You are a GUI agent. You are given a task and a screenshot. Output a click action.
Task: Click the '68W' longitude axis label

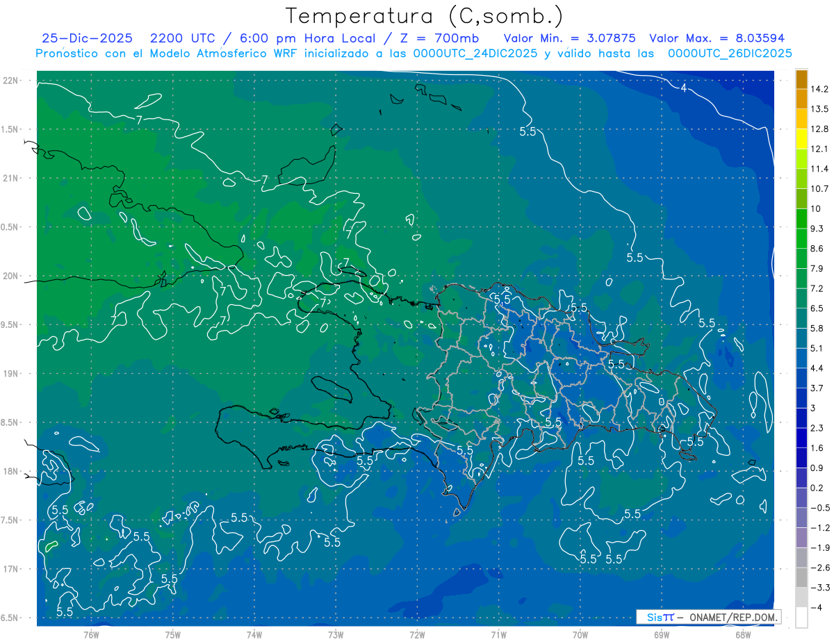[742, 634]
